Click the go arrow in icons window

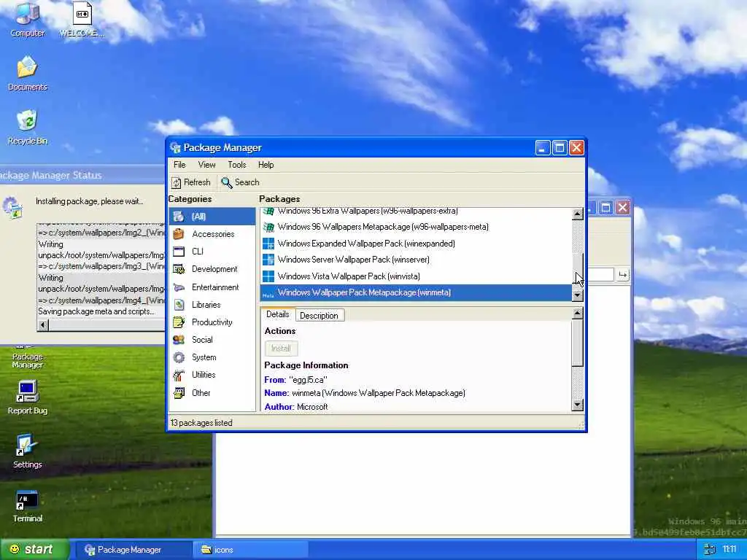click(623, 275)
